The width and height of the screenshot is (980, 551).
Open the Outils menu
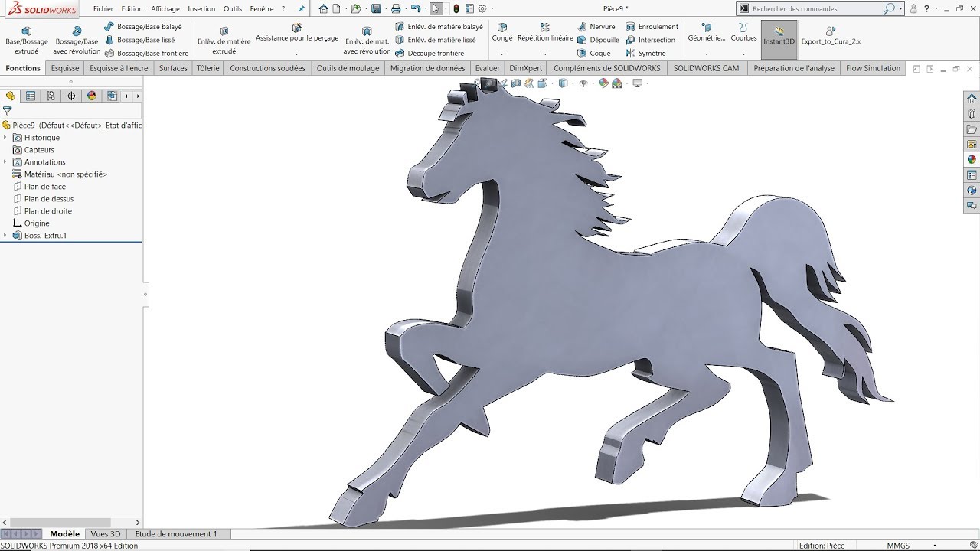pos(233,9)
